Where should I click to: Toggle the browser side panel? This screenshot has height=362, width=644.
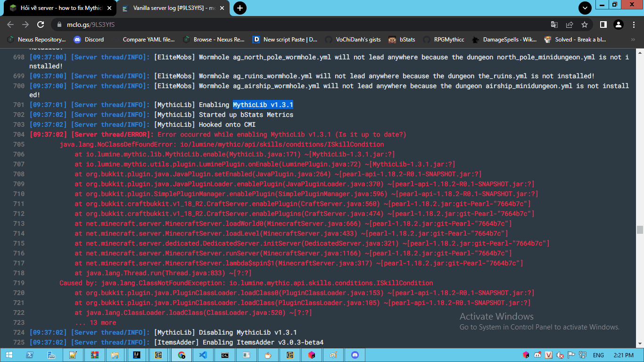click(x=603, y=25)
